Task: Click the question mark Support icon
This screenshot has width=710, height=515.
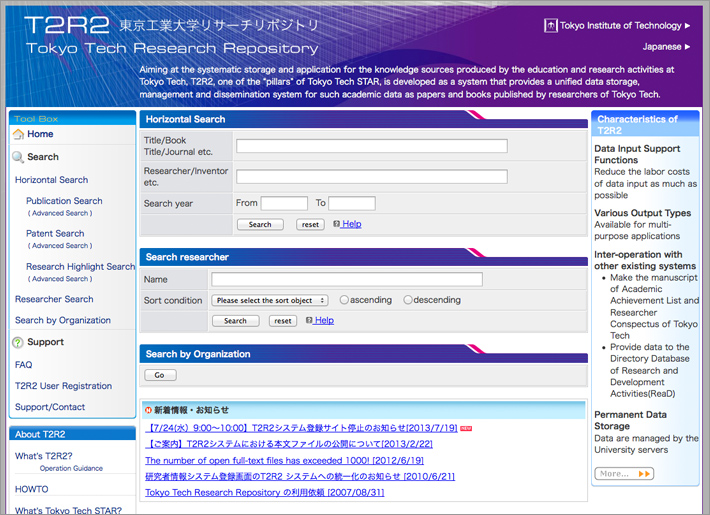Action: [18, 342]
